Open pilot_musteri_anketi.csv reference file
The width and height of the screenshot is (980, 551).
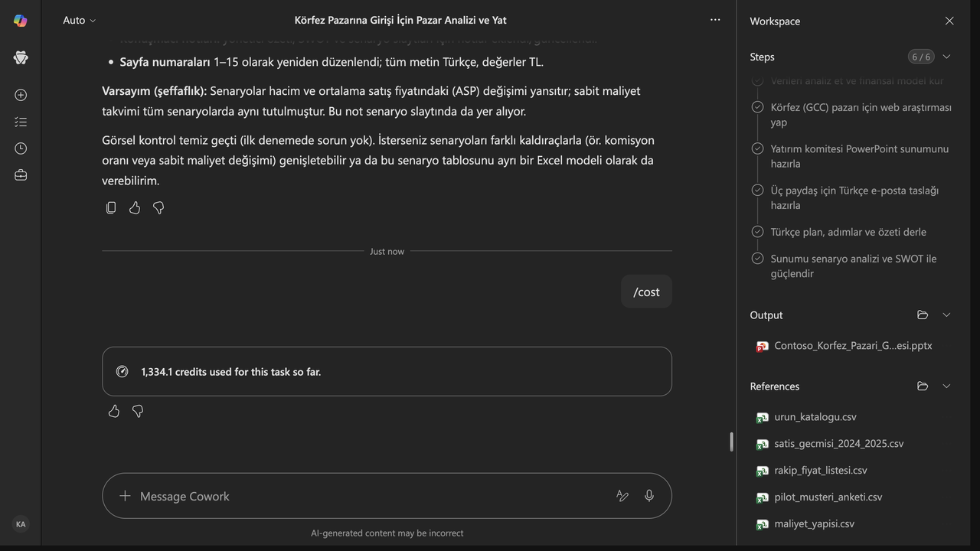point(819,497)
